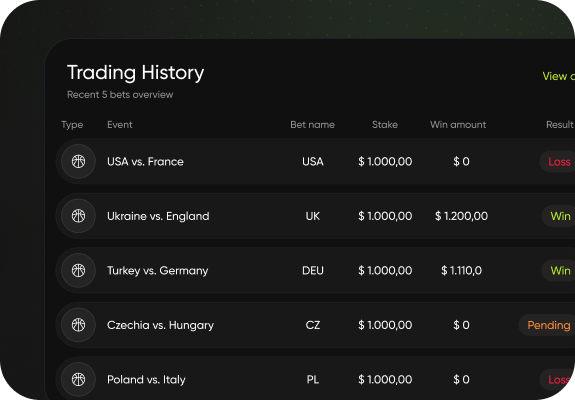
Task: Click Win badge on Ukraine vs. England
Action: coord(558,216)
